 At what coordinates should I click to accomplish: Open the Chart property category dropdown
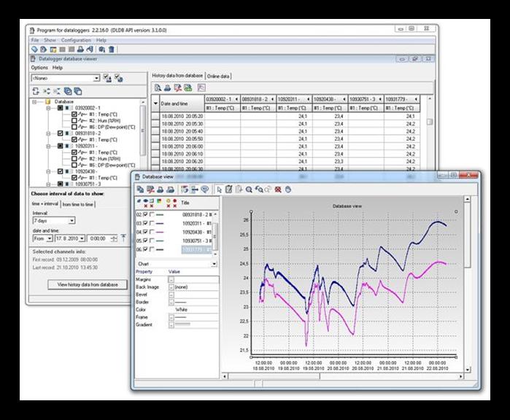point(215,264)
